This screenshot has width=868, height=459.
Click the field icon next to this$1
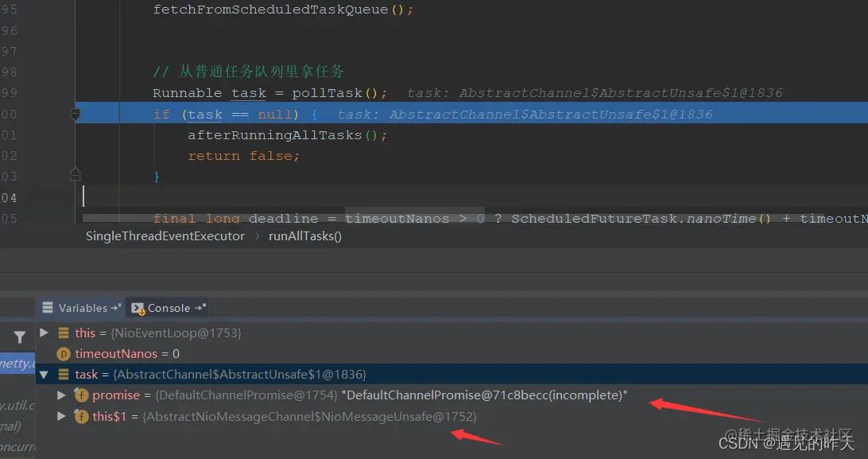click(x=81, y=416)
